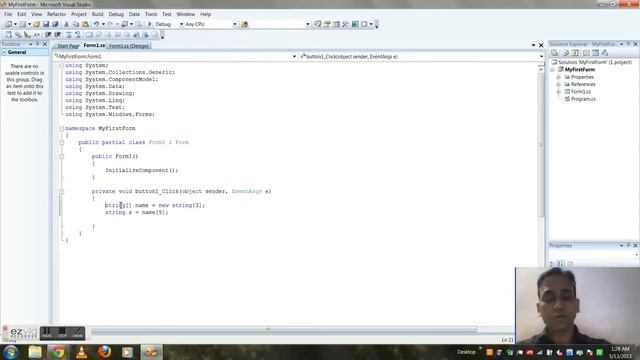The image size is (640, 360).
Task: Switch to the Start Page tab
Action: (x=68, y=46)
